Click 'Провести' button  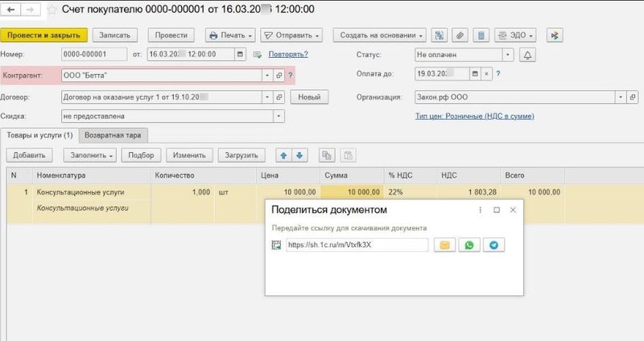click(x=171, y=35)
